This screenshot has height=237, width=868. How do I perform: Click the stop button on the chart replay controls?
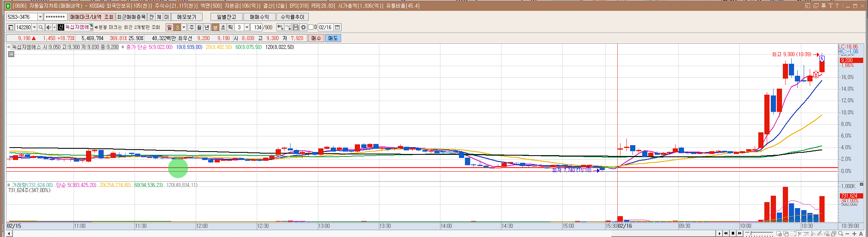click(733, 233)
